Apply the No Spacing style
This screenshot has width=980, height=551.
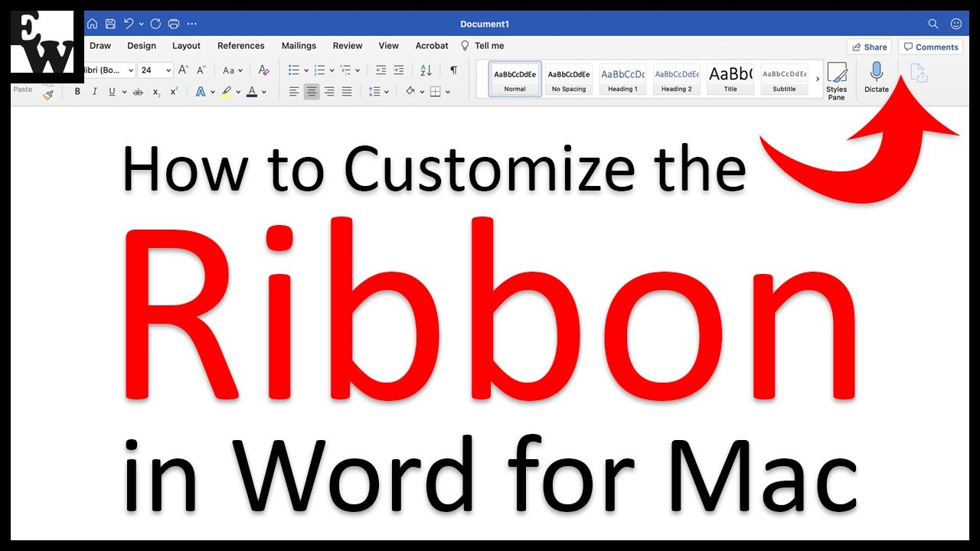click(x=569, y=80)
